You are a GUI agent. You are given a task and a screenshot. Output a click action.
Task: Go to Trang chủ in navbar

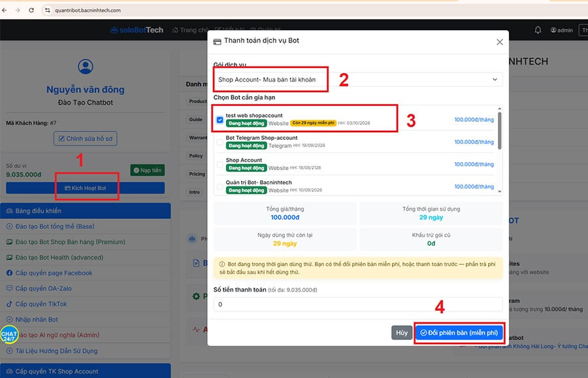pos(190,30)
